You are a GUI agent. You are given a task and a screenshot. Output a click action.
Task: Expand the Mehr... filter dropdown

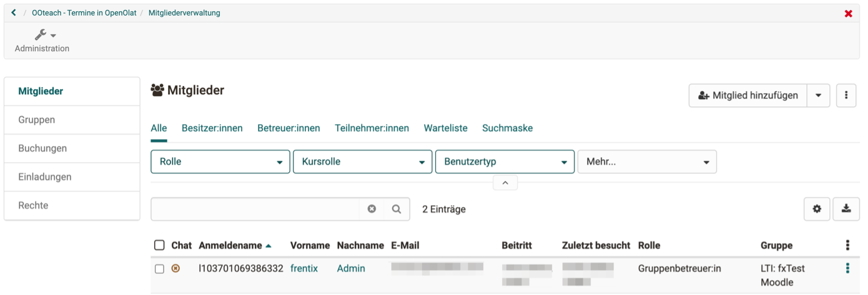coord(647,162)
